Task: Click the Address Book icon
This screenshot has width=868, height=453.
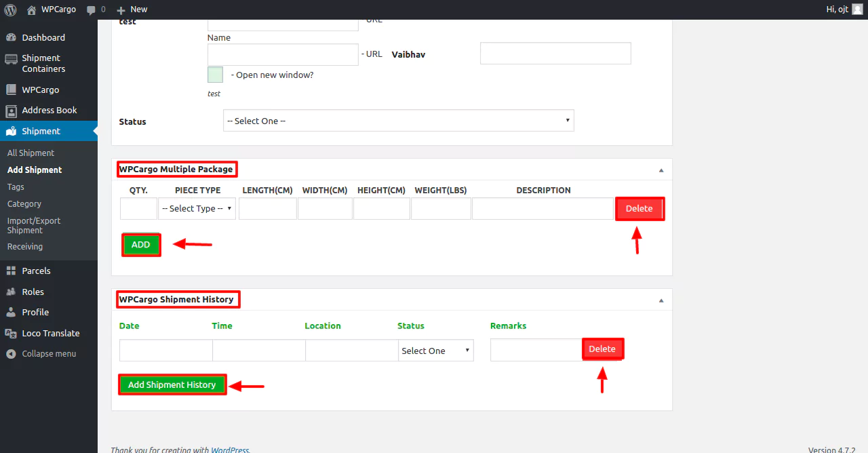Action: tap(11, 111)
